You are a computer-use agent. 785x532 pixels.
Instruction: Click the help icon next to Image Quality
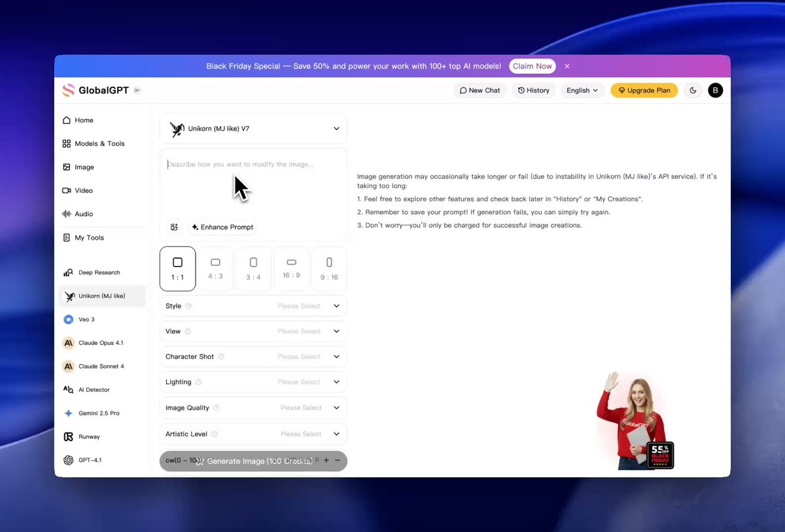click(x=217, y=408)
